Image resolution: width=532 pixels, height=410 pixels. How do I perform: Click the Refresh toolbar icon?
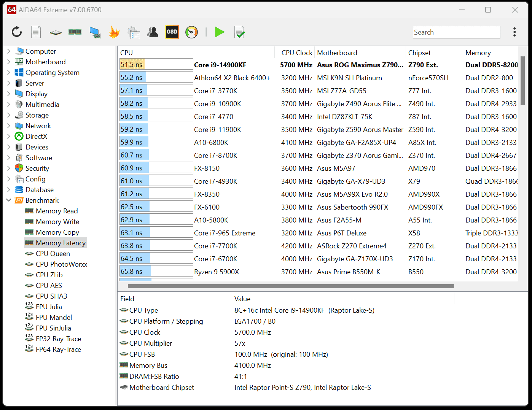[x=17, y=32]
